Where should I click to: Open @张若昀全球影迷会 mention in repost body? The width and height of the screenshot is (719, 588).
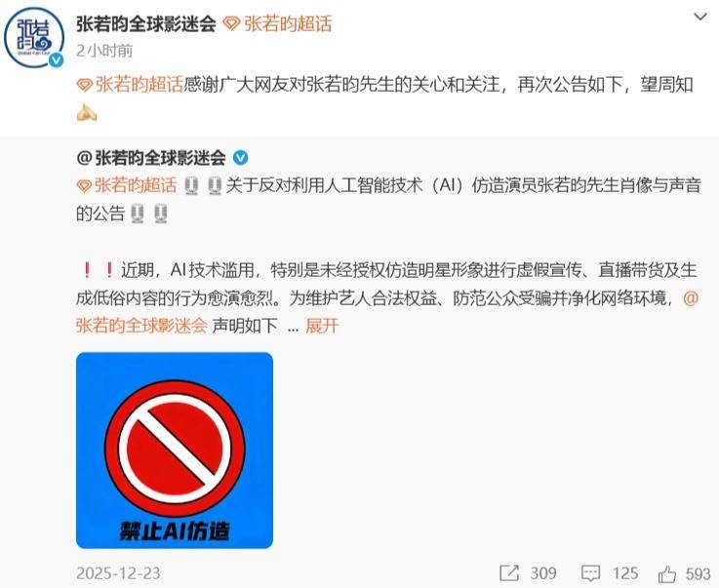pyautogui.click(x=387, y=312)
